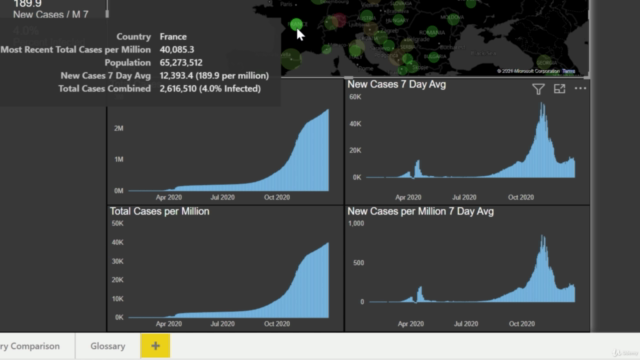
Task: Click the 2,616,510 (4.0% Infected) value
Action: click(x=210, y=89)
